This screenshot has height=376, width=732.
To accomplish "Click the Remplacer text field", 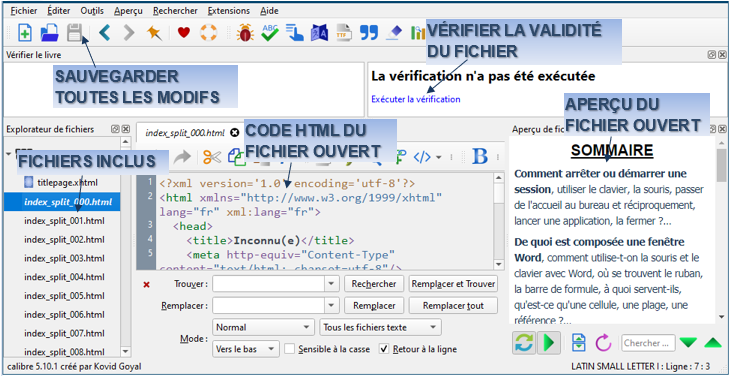I will click(x=269, y=305).
